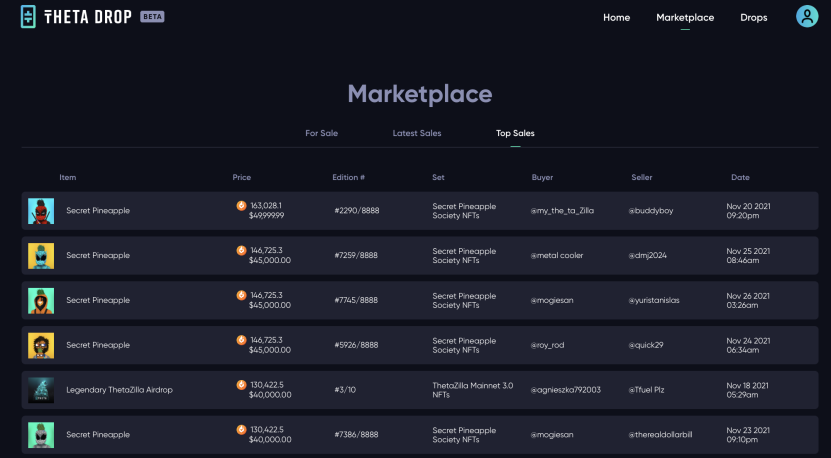The height and width of the screenshot is (458, 831).
Task: Open buyer @mogiesan in the #7386/8888 row
Action: [552, 435]
